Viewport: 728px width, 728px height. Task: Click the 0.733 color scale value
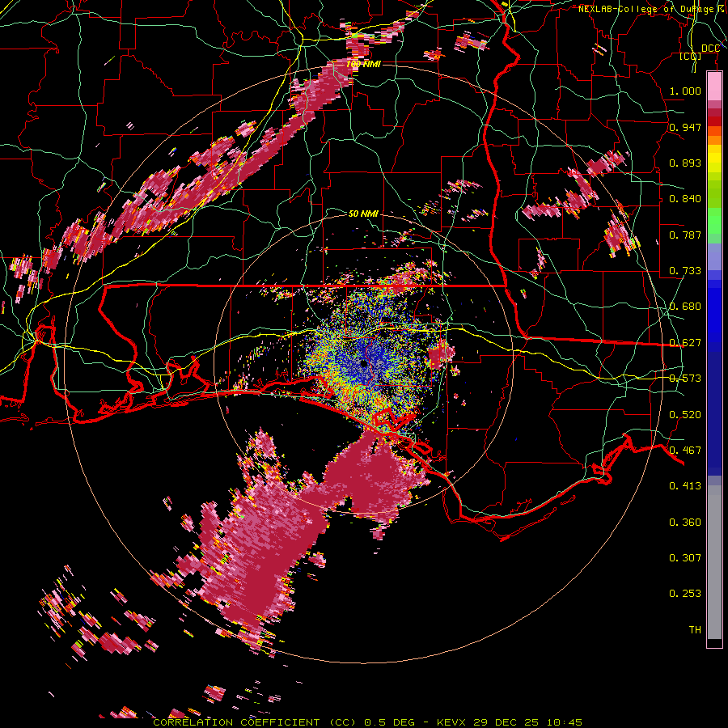[x=685, y=271]
